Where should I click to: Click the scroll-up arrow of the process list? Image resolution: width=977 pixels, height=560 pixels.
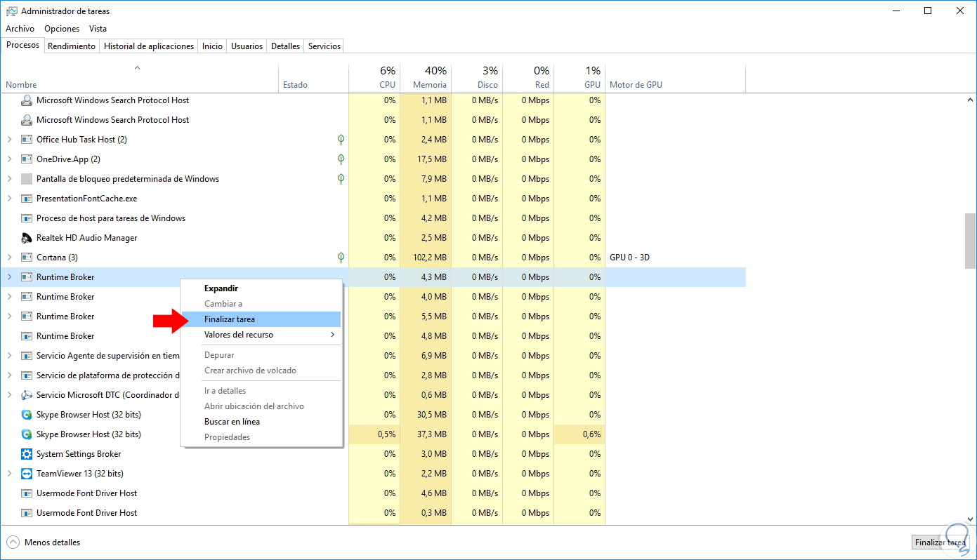[x=970, y=100]
